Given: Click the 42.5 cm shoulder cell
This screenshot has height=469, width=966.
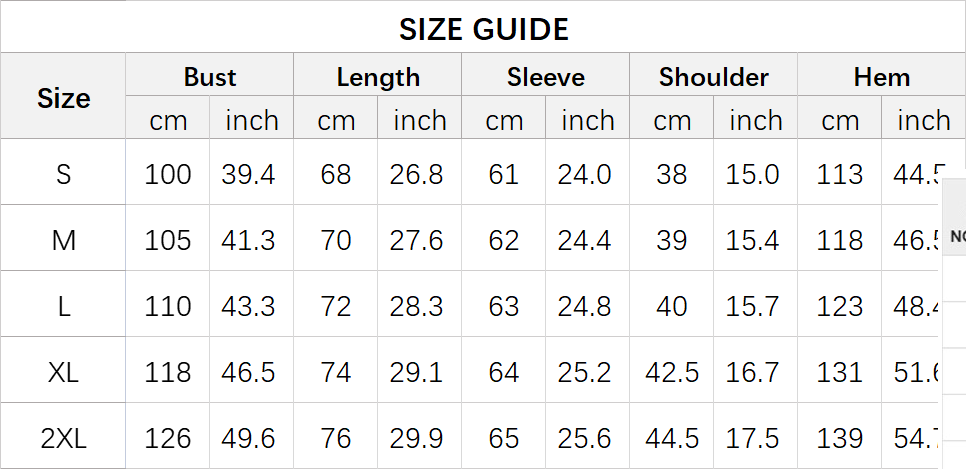Looking at the screenshot, I should pyautogui.click(x=671, y=372).
